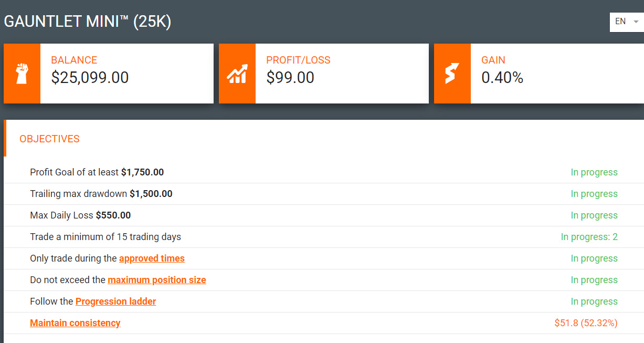Click the 'In progress: 2' trading days status
This screenshot has width=644, height=343.
click(x=589, y=237)
